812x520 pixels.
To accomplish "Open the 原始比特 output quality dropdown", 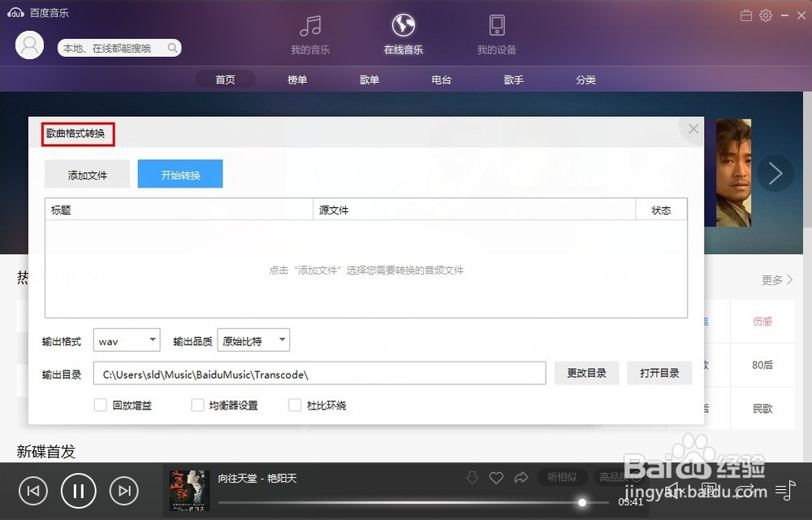I will coord(253,340).
